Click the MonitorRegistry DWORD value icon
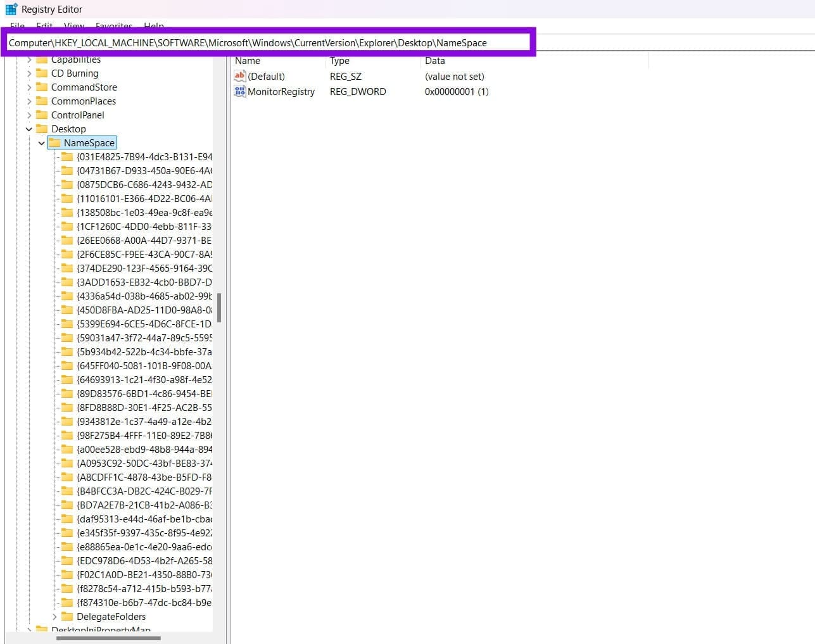The image size is (815, 644). [240, 91]
